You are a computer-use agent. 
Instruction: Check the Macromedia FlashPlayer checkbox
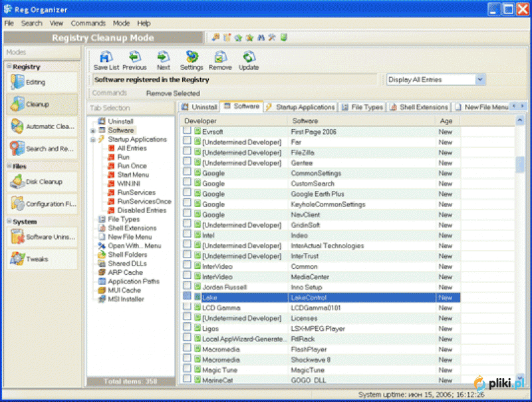tap(187, 347)
